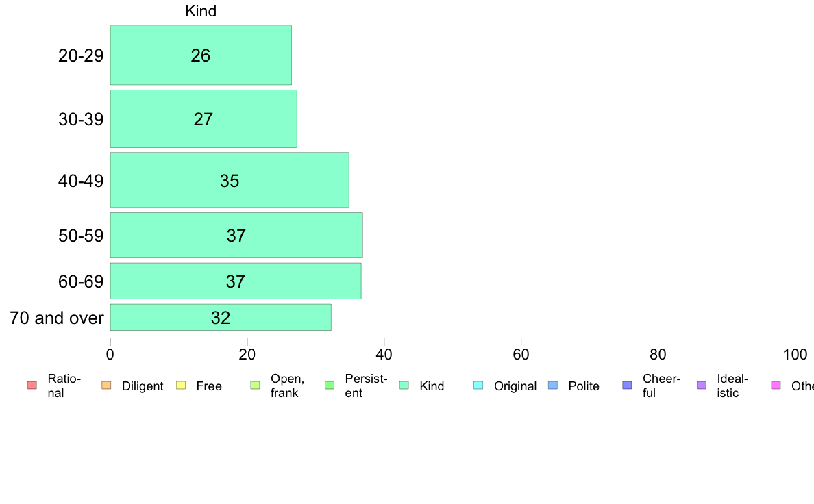
Task: Click the Idealistic legend purple swatch
Action: coord(702,385)
